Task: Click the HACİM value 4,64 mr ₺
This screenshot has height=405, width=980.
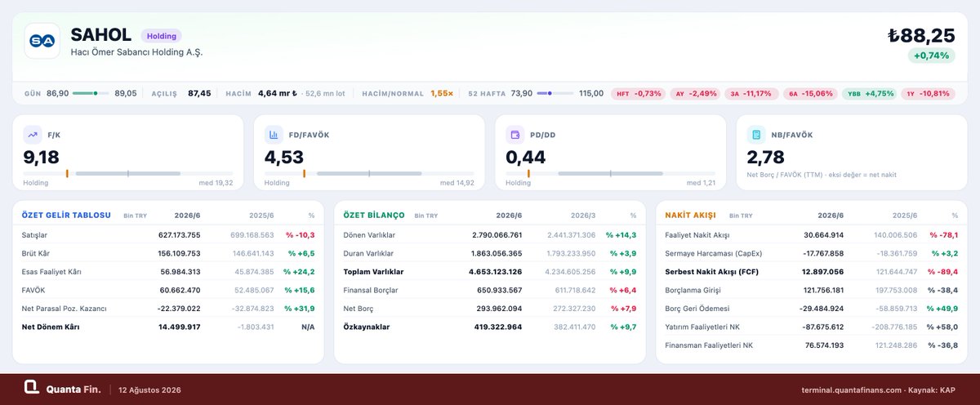Action: 278,93
